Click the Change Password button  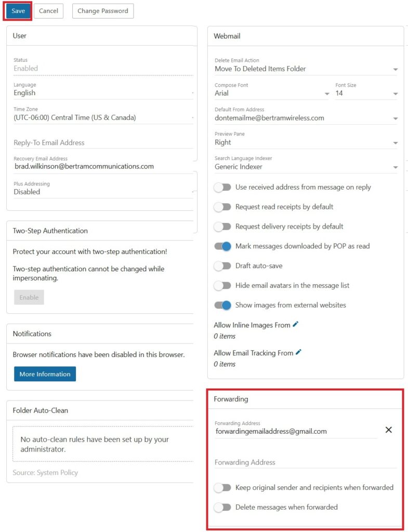pos(103,11)
